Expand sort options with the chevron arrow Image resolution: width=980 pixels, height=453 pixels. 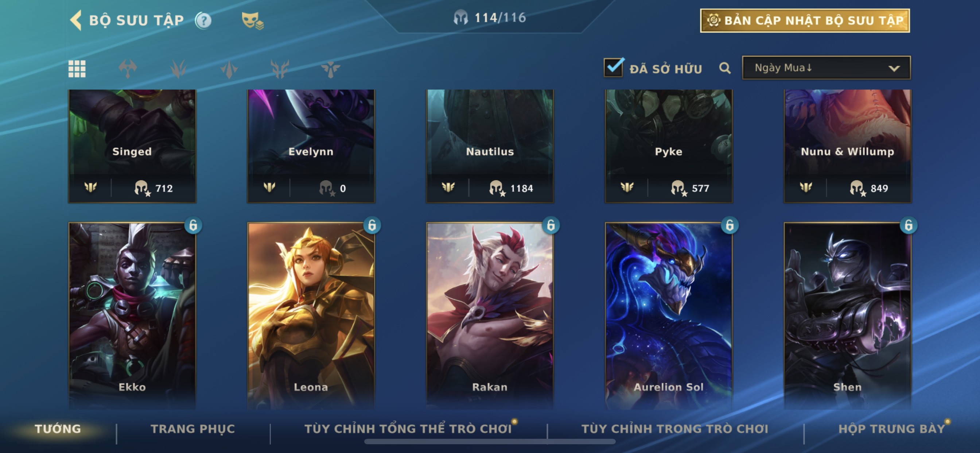pos(894,69)
